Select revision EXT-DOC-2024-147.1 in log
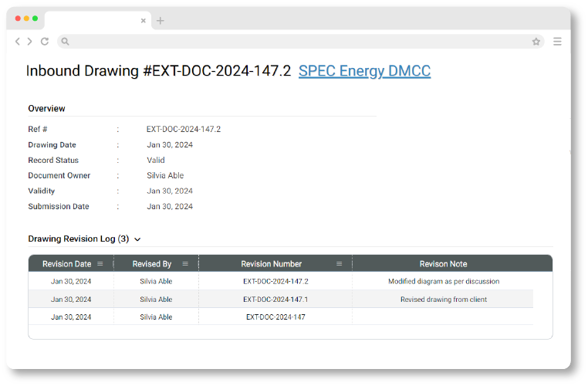The height and width of the screenshot is (386, 588). [x=275, y=300]
